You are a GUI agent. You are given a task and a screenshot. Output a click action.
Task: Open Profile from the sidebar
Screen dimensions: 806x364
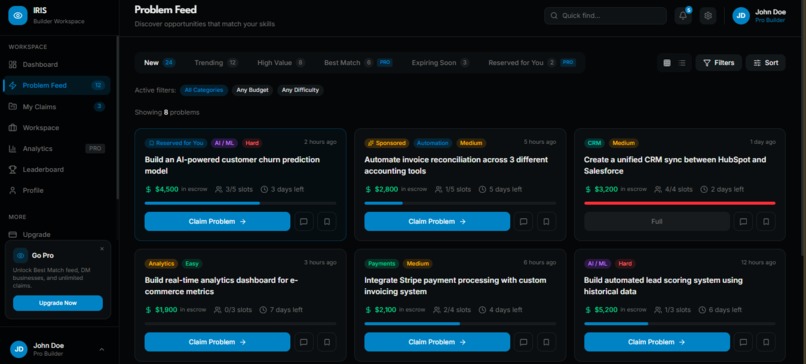(57, 190)
